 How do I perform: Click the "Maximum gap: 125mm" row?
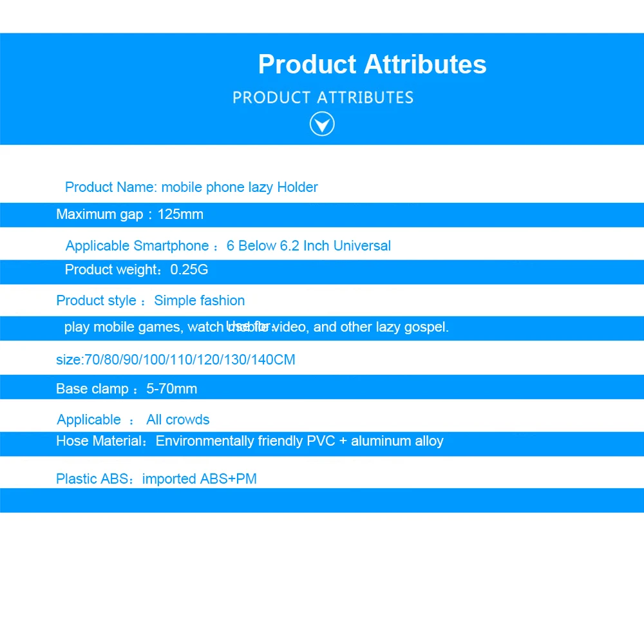tap(322, 215)
